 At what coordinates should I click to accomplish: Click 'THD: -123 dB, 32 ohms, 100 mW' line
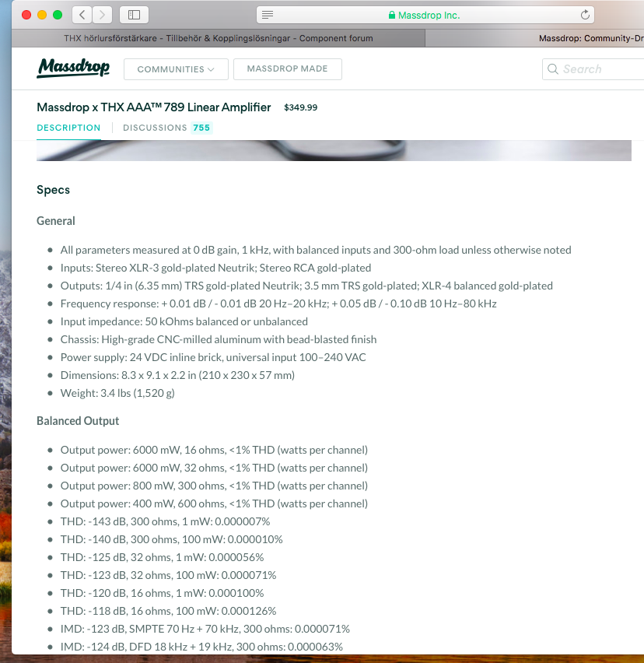168,575
